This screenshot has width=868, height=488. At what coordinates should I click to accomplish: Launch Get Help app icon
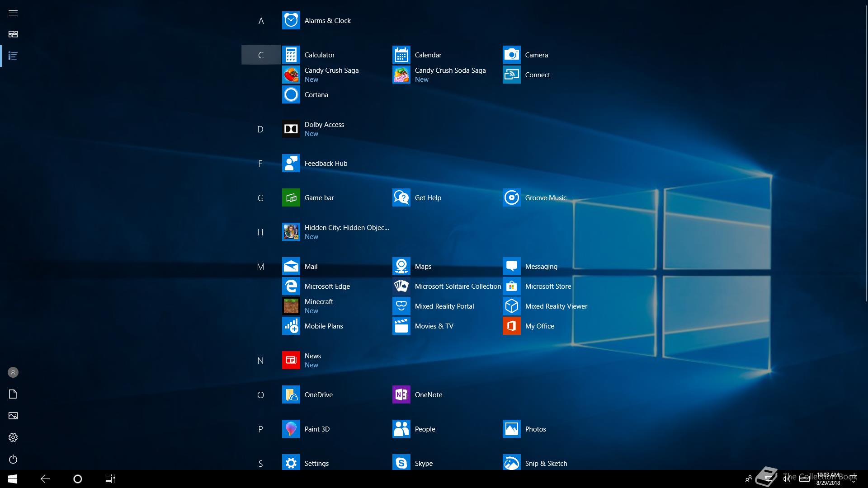pyautogui.click(x=401, y=197)
